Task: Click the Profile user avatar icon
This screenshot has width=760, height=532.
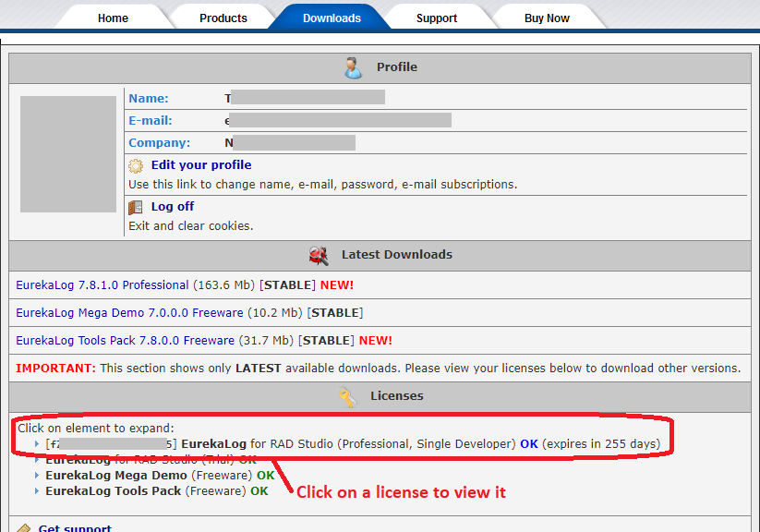Action: [x=353, y=68]
